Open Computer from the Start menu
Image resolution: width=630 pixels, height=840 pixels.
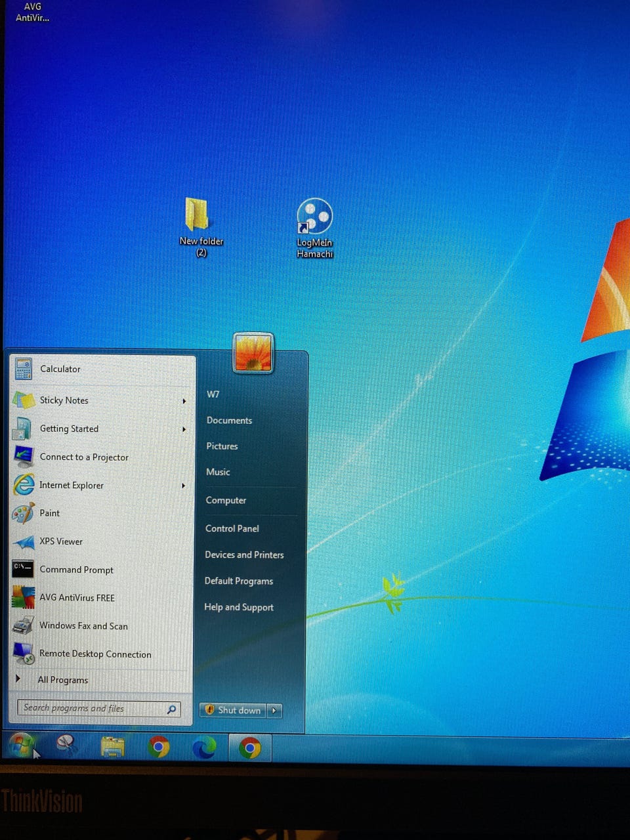pyautogui.click(x=226, y=500)
